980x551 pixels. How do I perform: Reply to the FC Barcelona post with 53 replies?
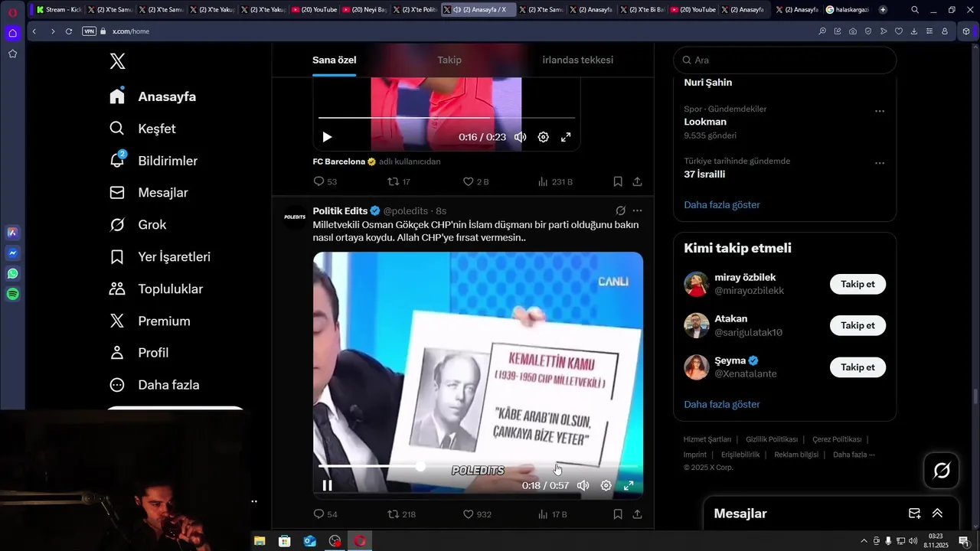point(325,181)
